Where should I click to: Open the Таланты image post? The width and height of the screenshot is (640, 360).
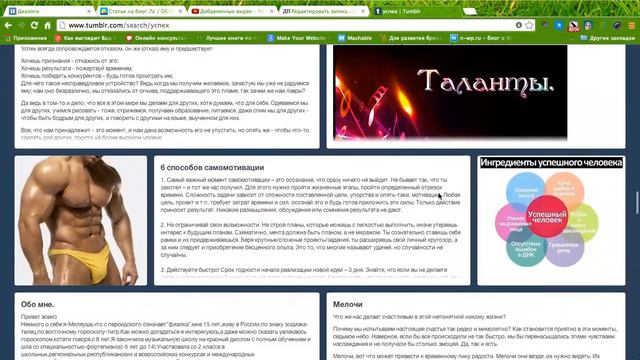pyautogui.click(x=450, y=92)
